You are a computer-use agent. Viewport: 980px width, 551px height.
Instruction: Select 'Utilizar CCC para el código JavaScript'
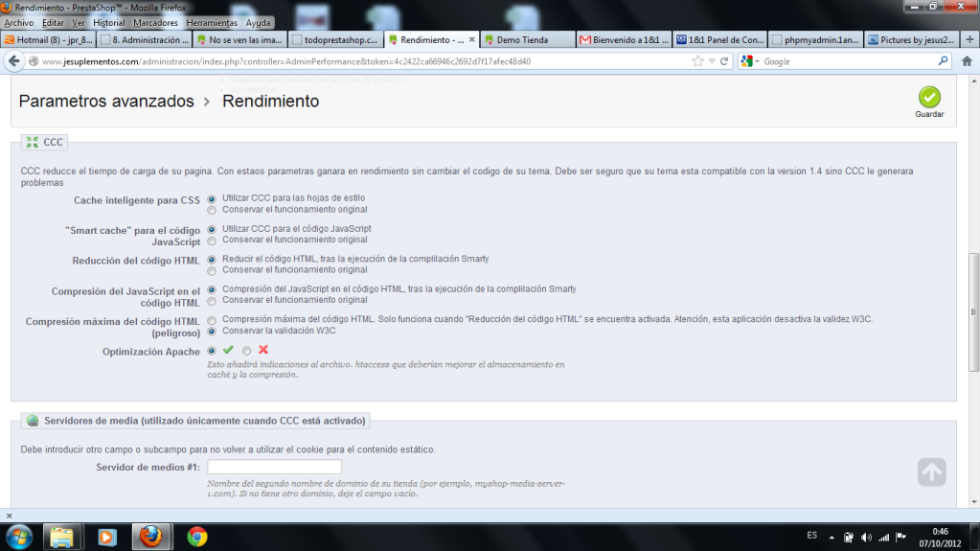click(212, 229)
